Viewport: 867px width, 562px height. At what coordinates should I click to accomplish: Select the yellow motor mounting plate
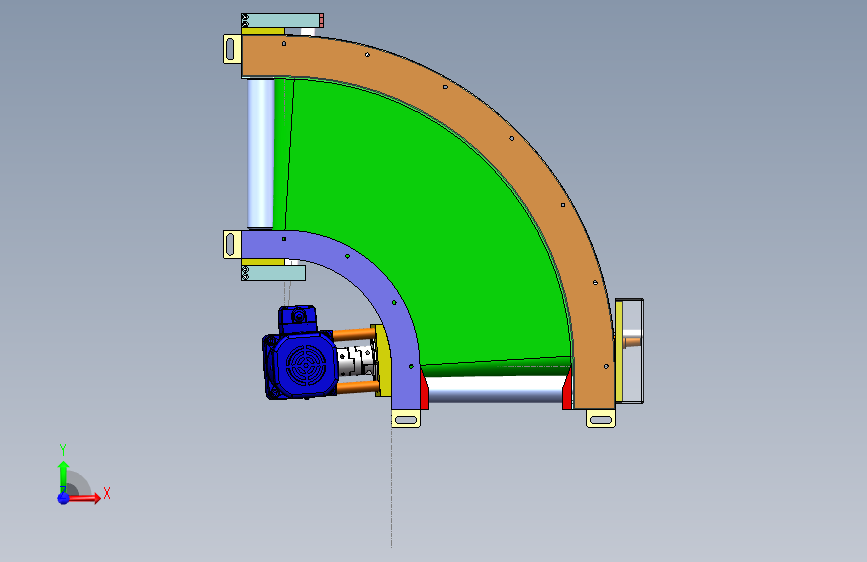tap(383, 361)
